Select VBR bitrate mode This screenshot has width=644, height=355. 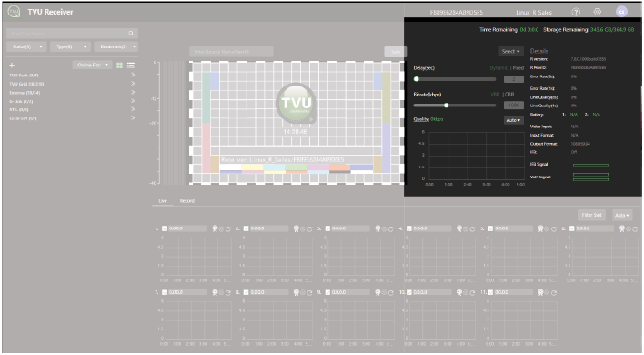click(x=495, y=95)
